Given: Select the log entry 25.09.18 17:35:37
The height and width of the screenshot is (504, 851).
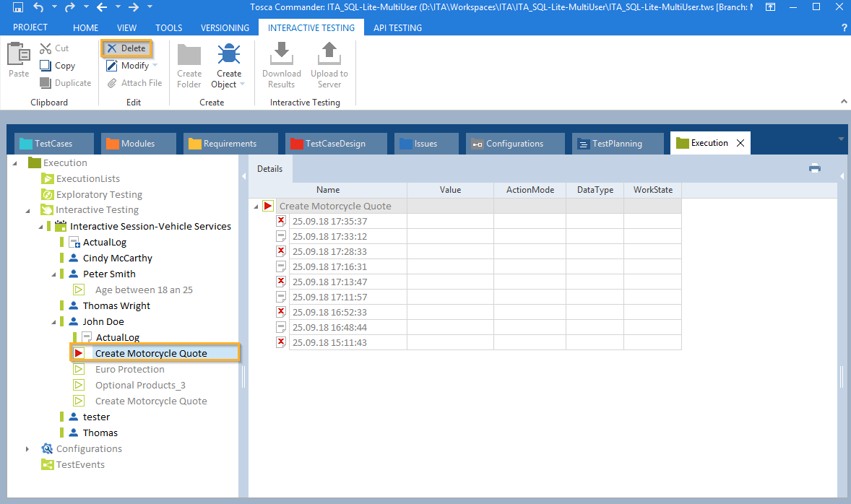Looking at the screenshot, I should (329, 222).
